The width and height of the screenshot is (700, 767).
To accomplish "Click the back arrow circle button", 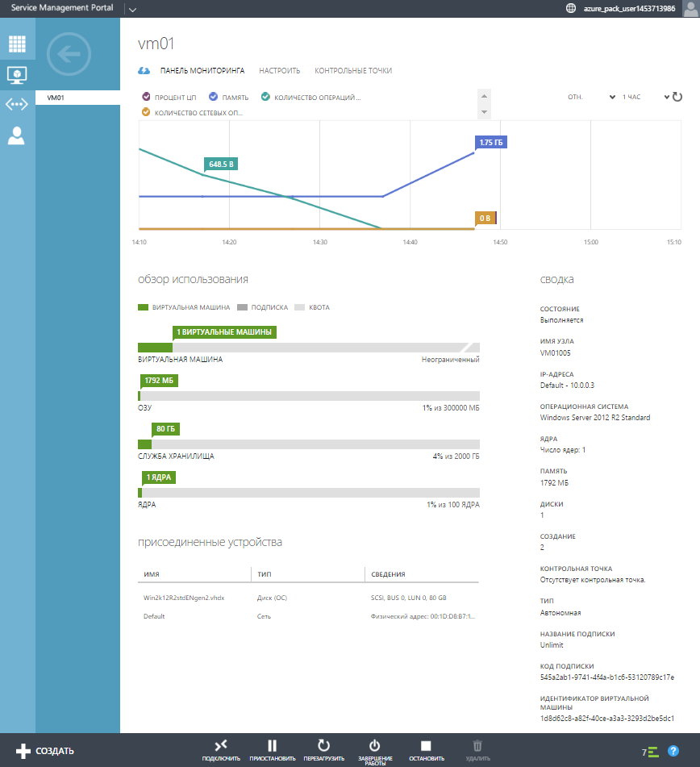I will 69,54.
